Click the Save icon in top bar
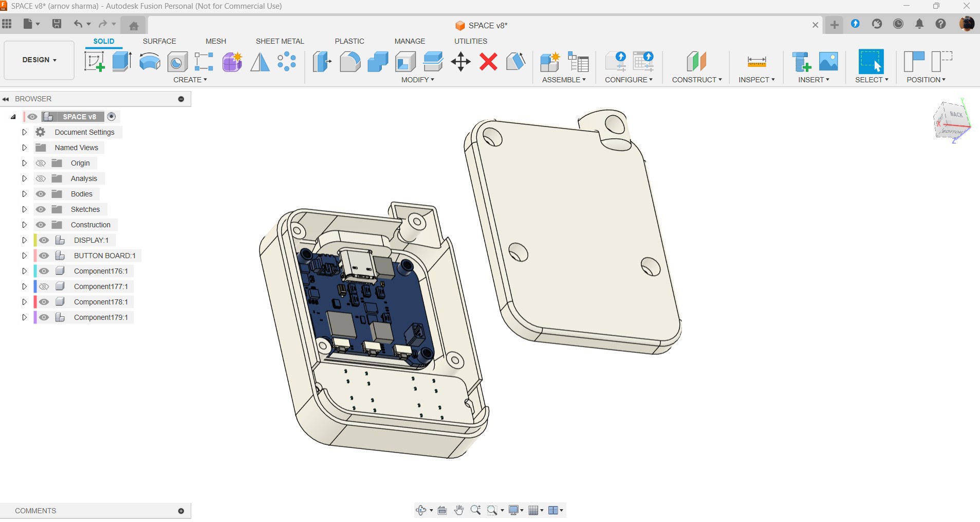This screenshot has width=980, height=522. point(57,24)
